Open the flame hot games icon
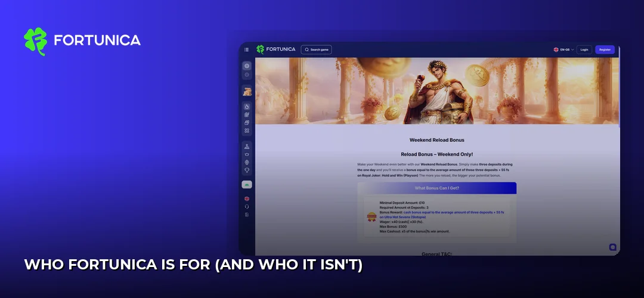Screen dimensions: 644x298 click(x=247, y=107)
